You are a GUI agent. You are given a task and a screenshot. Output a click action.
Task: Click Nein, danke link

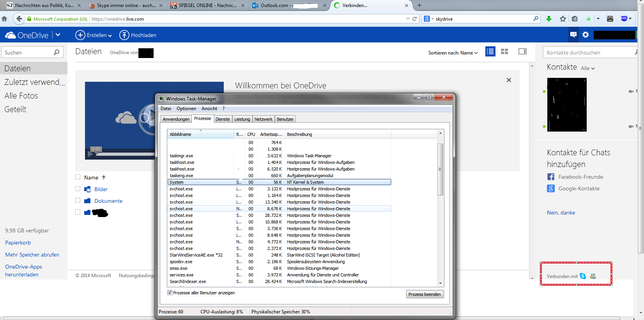561,213
